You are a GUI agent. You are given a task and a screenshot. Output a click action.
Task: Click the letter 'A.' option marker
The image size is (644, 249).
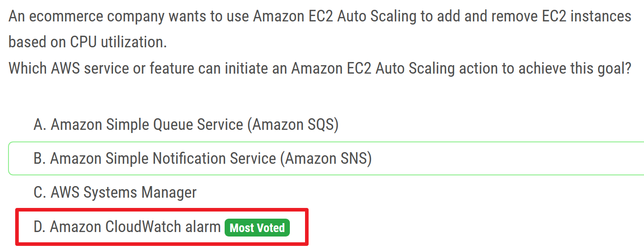39,124
